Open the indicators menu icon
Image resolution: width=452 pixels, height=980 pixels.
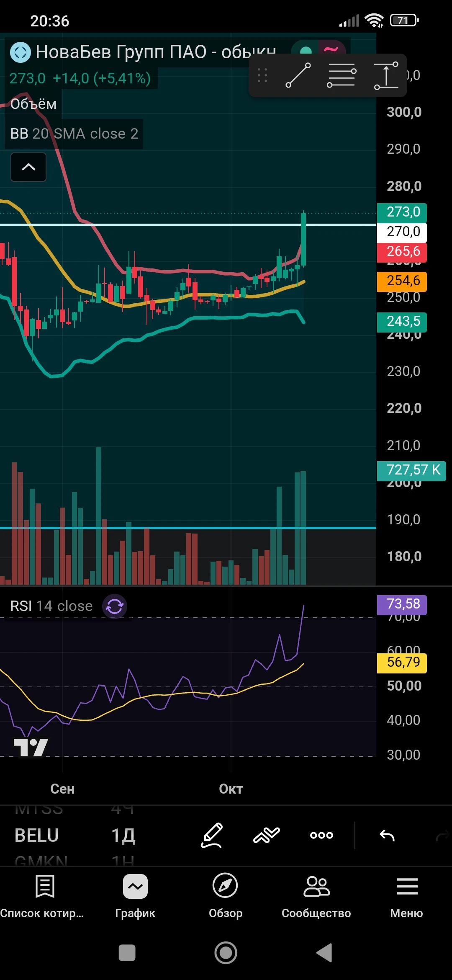point(267,835)
